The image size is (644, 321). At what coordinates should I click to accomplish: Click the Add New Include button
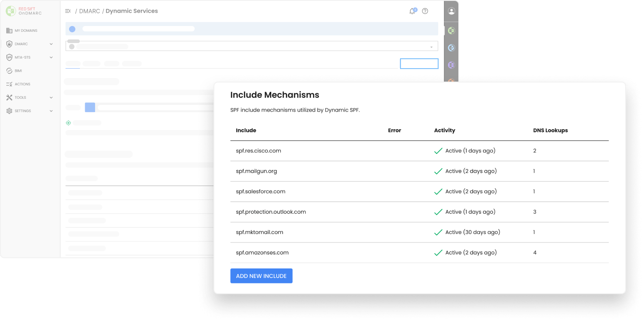coord(261,276)
